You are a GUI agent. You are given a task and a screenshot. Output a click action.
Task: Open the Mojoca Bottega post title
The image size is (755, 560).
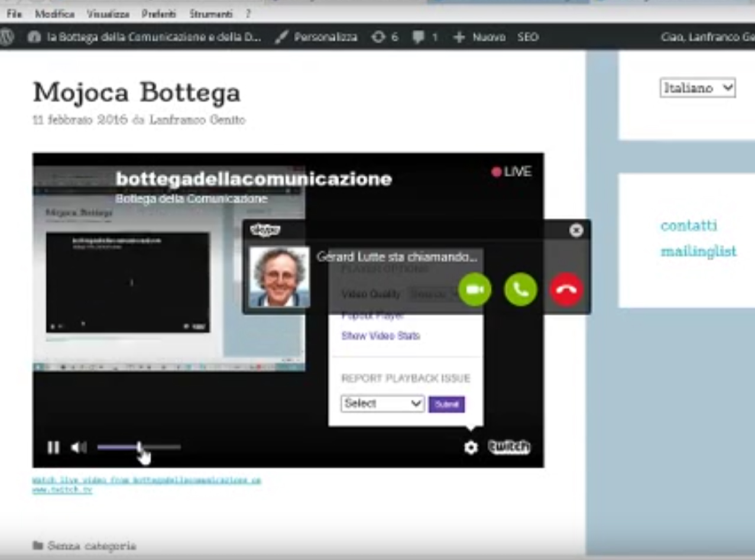coord(137,92)
